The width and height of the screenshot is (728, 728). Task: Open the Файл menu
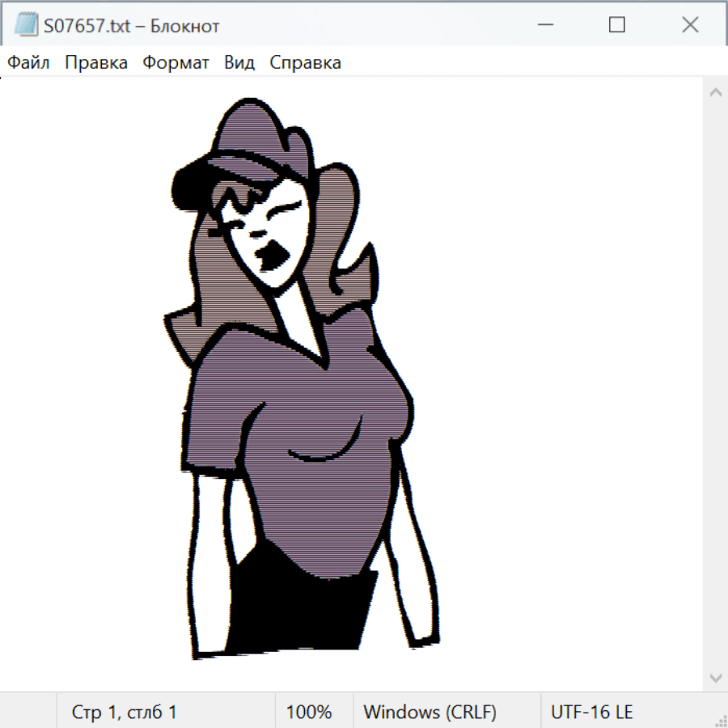point(29,63)
